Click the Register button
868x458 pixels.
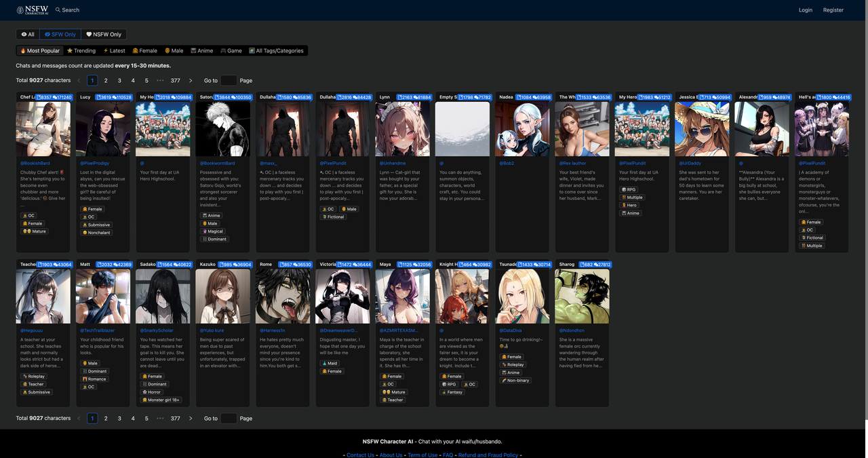coord(833,9)
